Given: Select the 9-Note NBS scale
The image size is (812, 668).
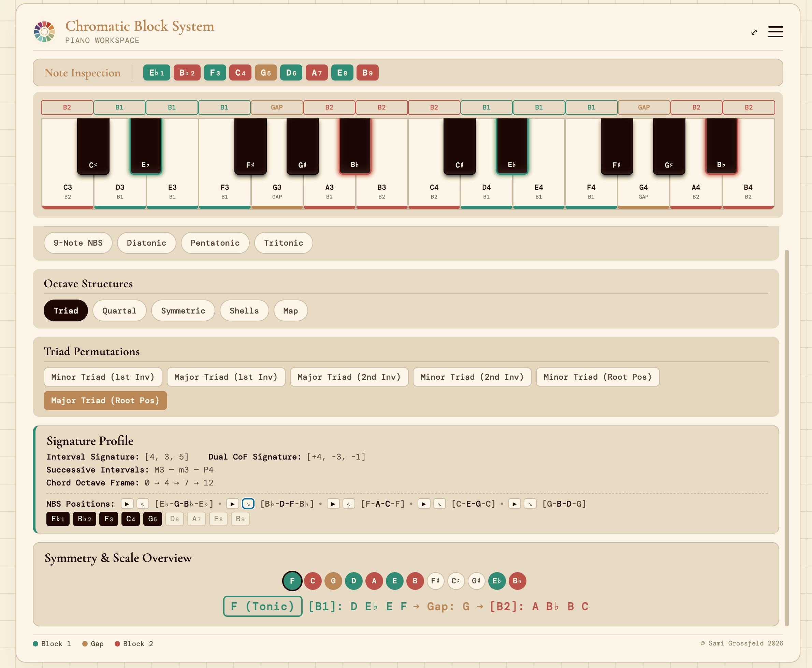Looking at the screenshot, I should click(x=78, y=243).
